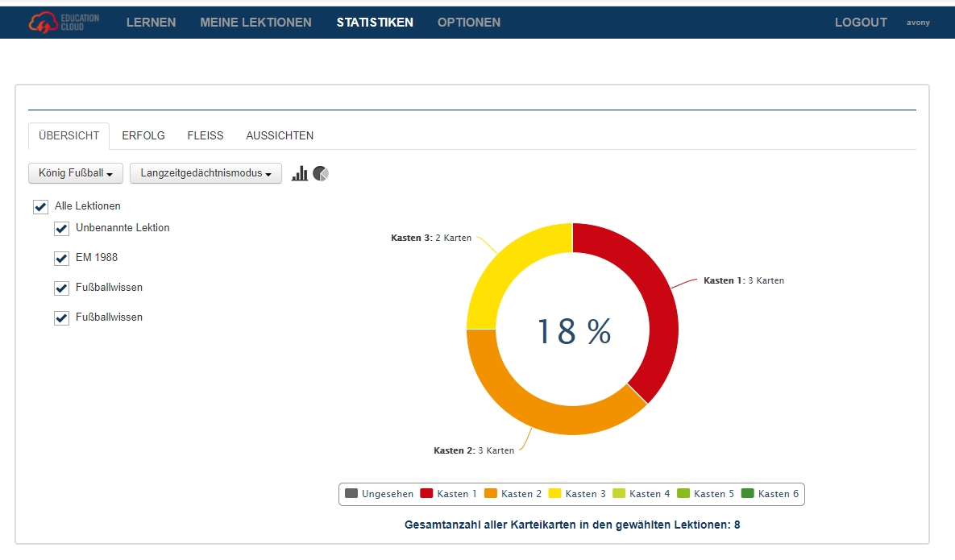955x560 pixels.
Task: Toggle Kasten 4 legend marker
Action: tap(619, 493)
